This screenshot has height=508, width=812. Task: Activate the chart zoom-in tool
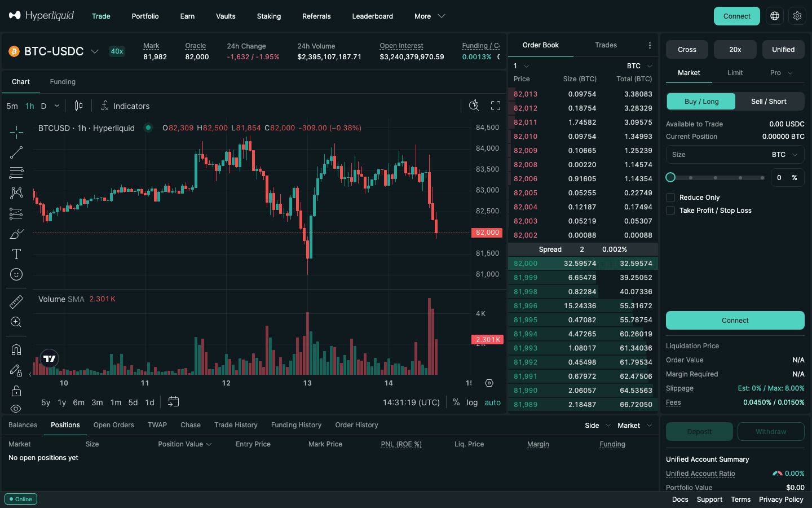point(16,322)
